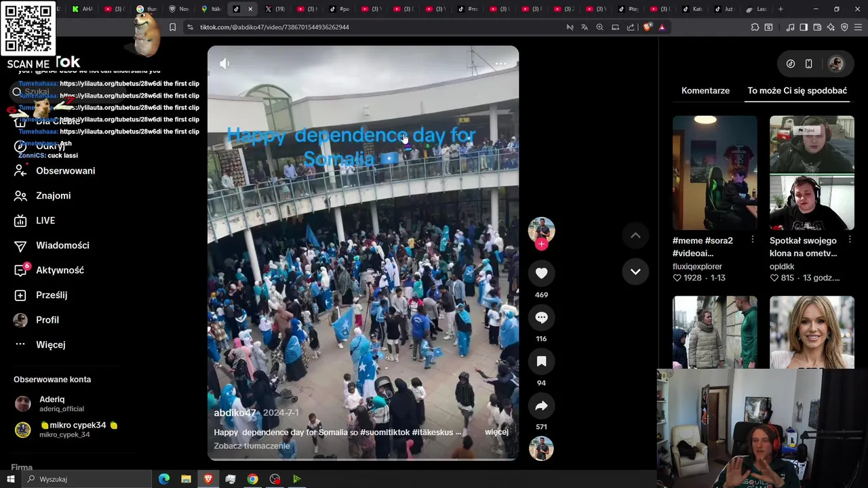View site information icon beside URL
The image size is (868, 488).
191,27
